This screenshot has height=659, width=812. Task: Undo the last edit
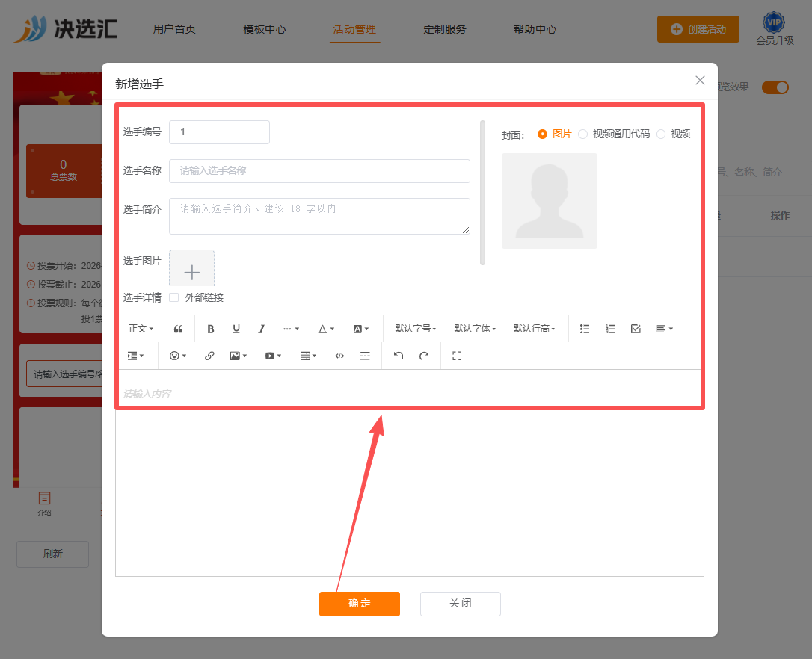[x=399, y=356]
